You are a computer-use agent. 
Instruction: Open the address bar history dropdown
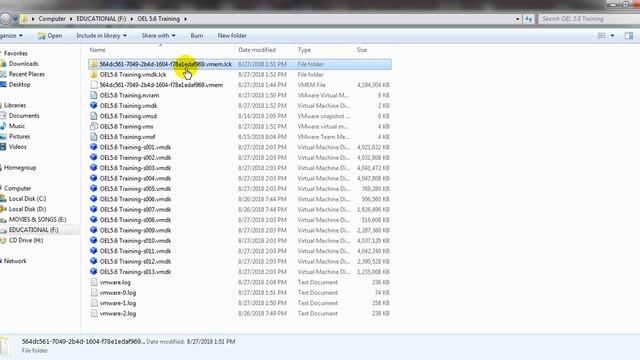(x=517, y=19)
